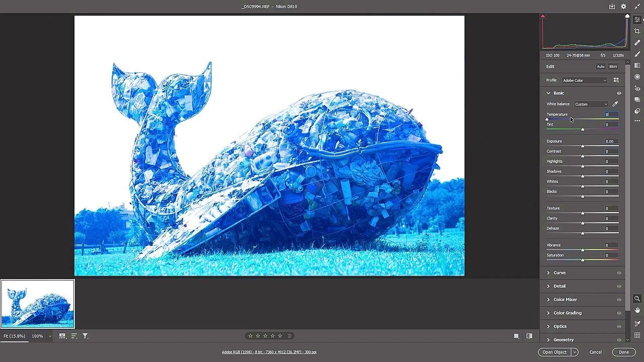Viewport: 644px width, 362px height.
Task: Toggle visibility of Detail panel edits
Action: click(x=619, y=286)
